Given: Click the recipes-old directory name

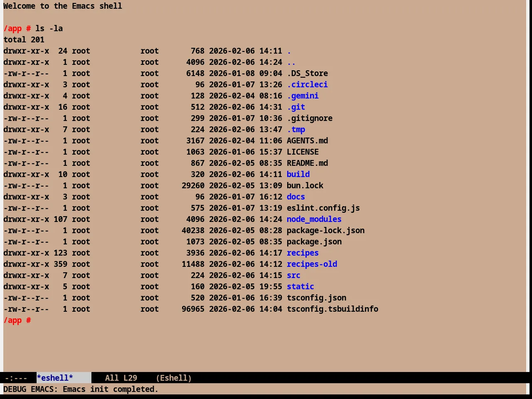Looking at the screenshot, I should pyautogui.click(x=312, y=264).
